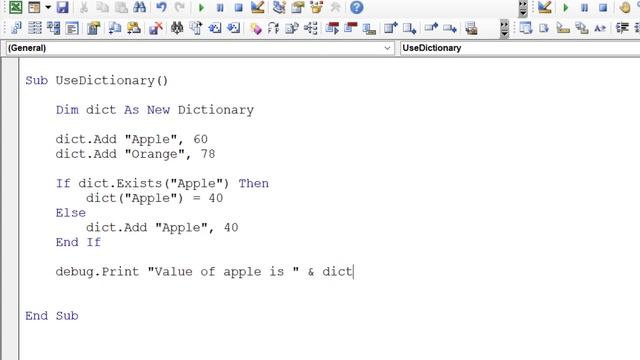Click the 'End If' line
This screenshot has height=360, width=640.
[x=78, y=242]
